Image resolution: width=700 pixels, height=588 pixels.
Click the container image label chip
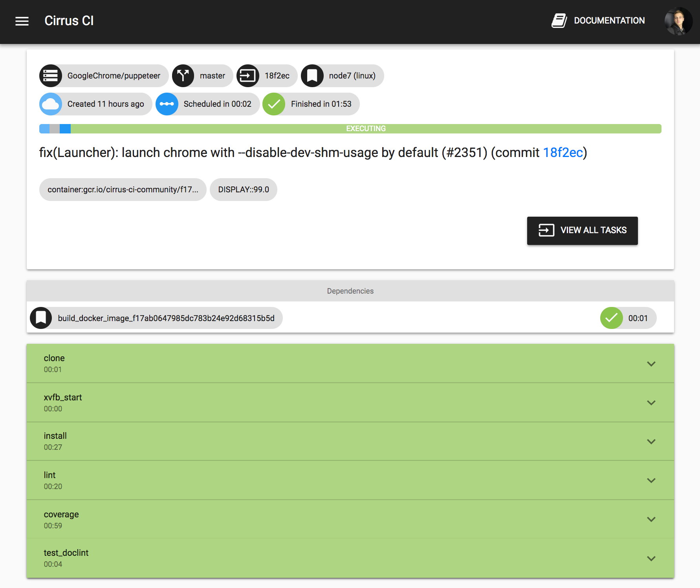[123, 190]
